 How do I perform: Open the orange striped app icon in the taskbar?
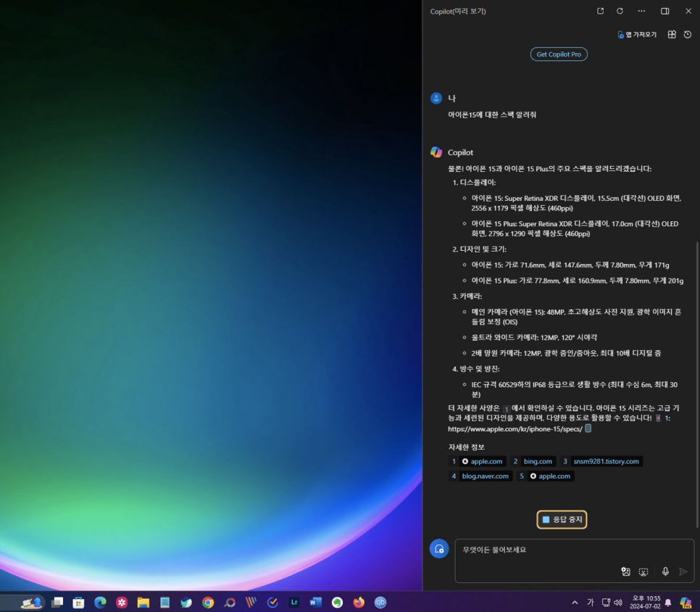pos(251,602)
